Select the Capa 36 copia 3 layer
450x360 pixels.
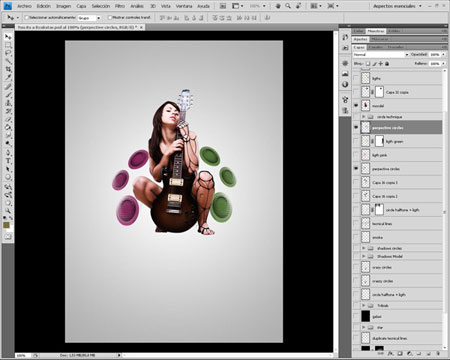[x=397, y=182]
